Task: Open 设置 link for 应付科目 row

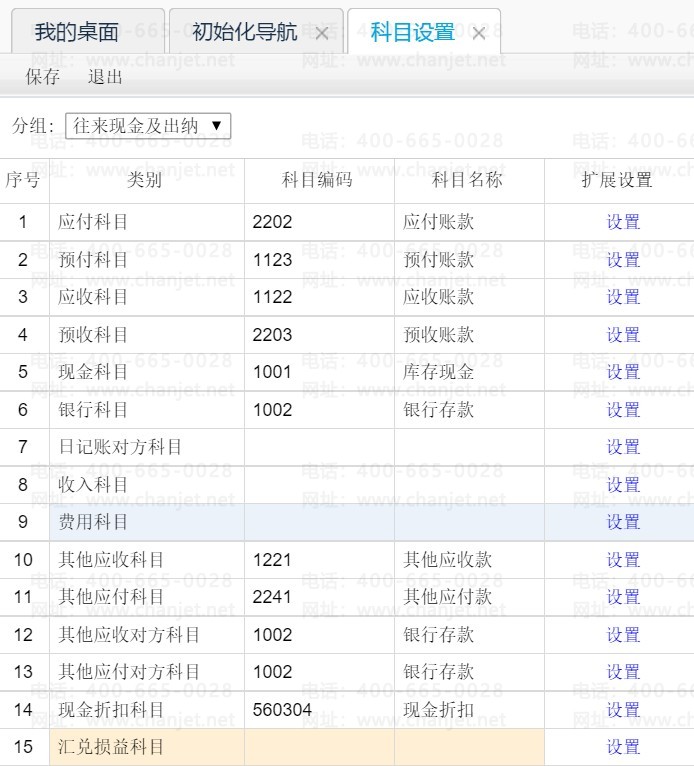Action: (622, 222)
